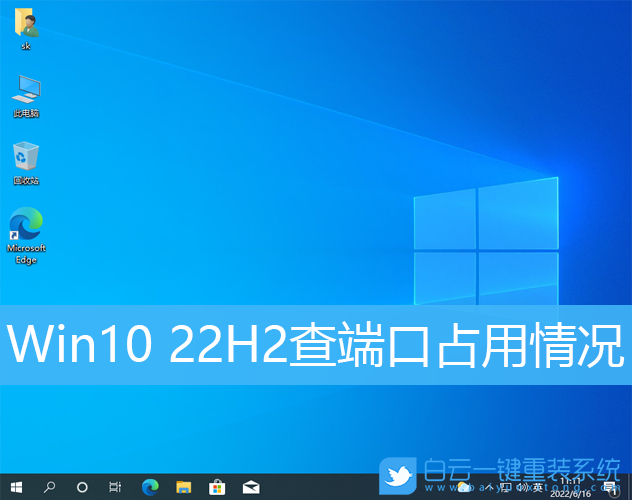The height and width of the screenshot is (500, 632).
Task: Open taskbar search magnifier
Action: tap(49, 488)
